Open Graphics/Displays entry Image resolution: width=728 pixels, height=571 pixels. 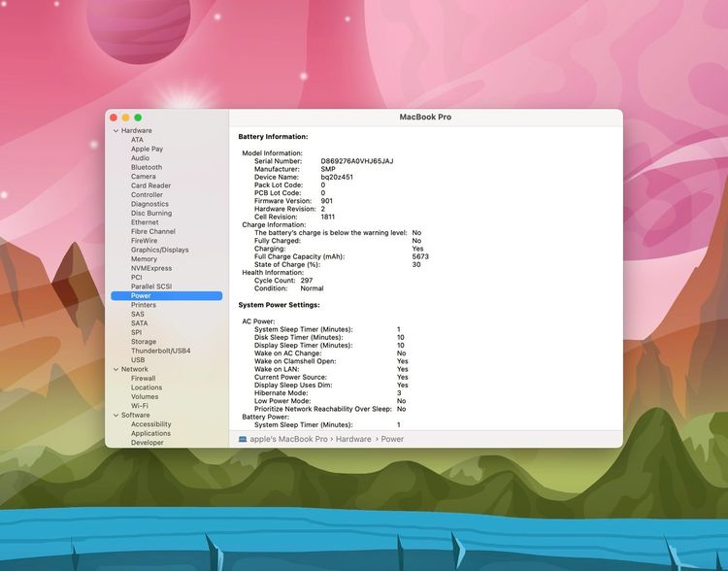click(x=160, y=250)
